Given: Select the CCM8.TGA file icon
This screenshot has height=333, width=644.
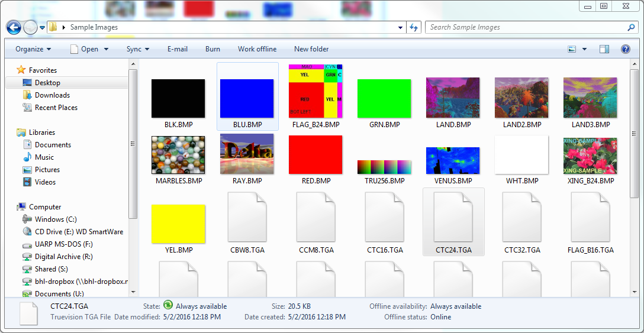Looking at the screenshot, I should click(315, 218).
